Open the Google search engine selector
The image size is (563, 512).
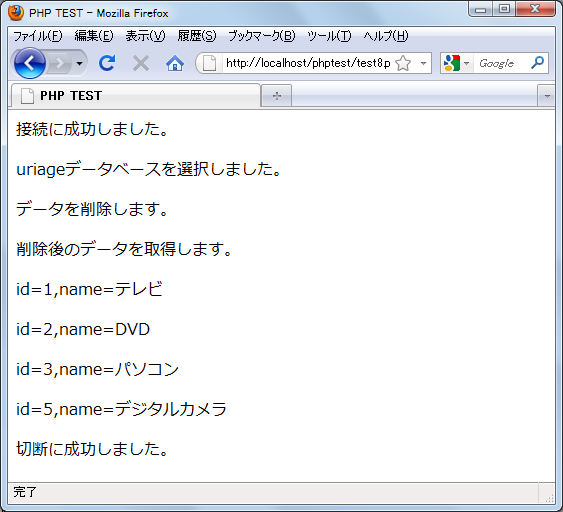(x=456, y=63)
